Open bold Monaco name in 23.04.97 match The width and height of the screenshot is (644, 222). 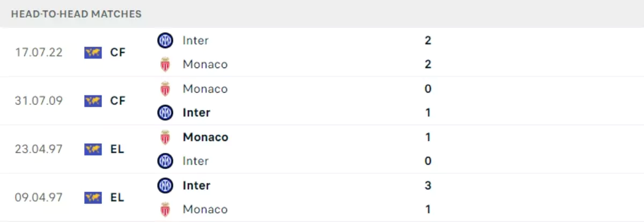[x=206, y=137]
